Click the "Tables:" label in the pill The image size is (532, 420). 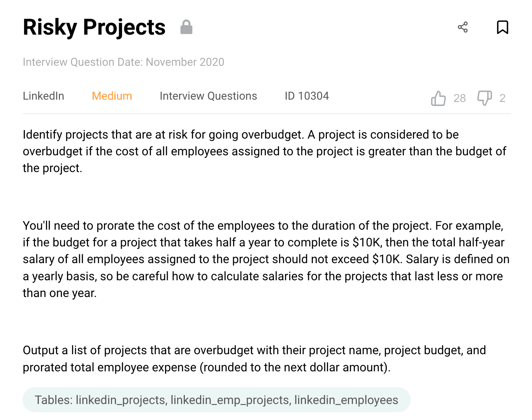[x=53, y=400]
